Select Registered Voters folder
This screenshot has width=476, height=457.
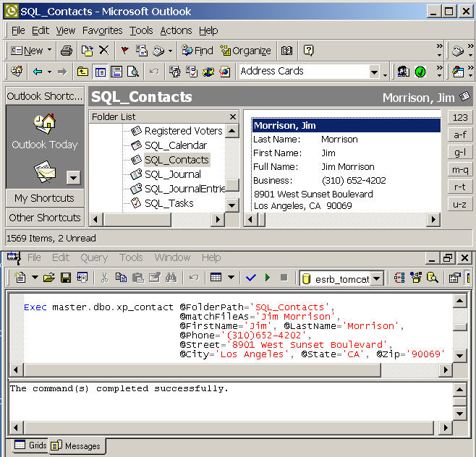[x=183, y=131]
